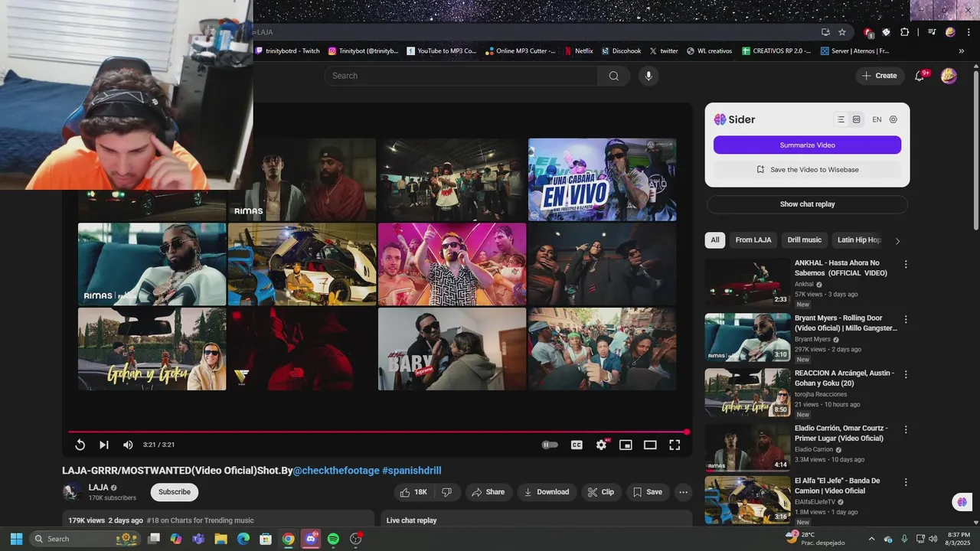The height and width of the screenshot is (551, 980).
Task: Click in the YouTube search field
Action: pos(462,76)
